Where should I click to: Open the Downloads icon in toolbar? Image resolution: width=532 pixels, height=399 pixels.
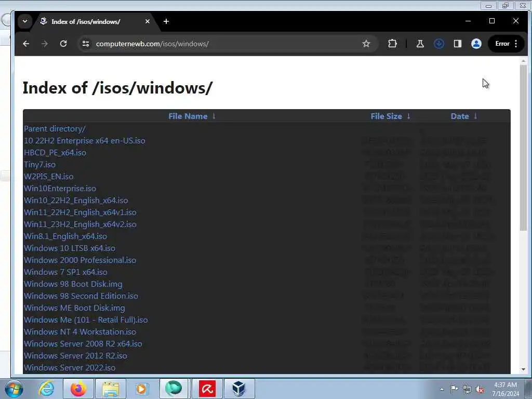439,44
